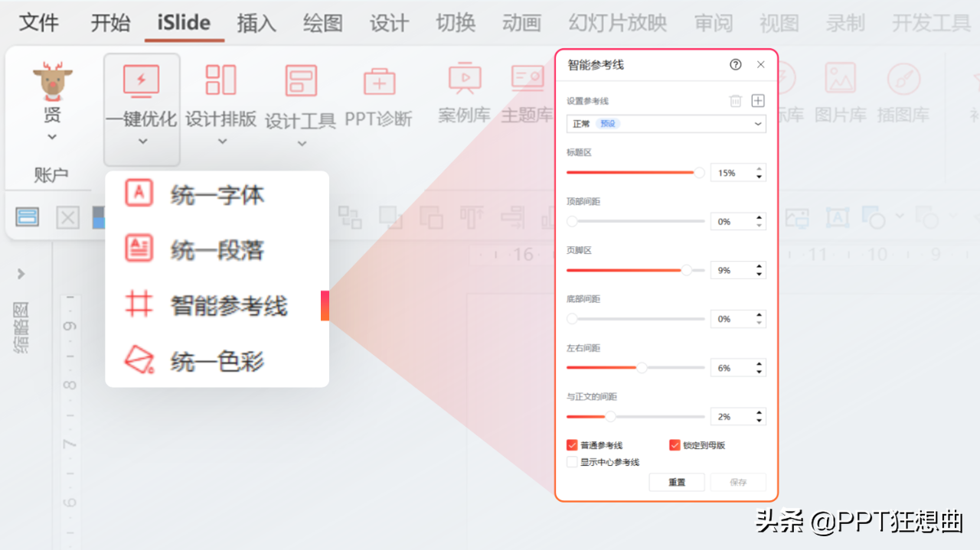980x550 pixels.
Task: Increase 标题区 value with up stepper
Action: pyautogui.click(x=759, y=169)
